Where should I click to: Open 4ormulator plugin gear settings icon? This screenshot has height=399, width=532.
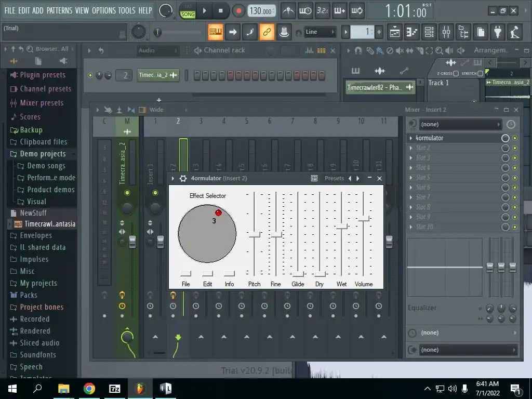(183, 179)
